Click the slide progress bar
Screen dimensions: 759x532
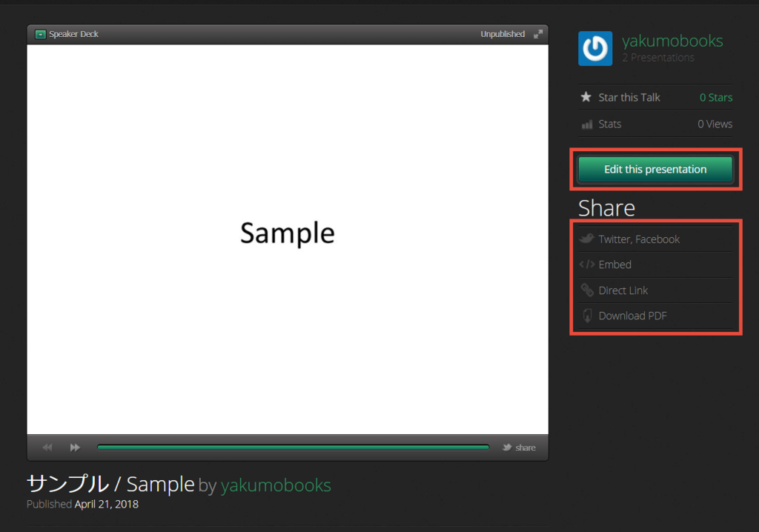pos(293,448)
